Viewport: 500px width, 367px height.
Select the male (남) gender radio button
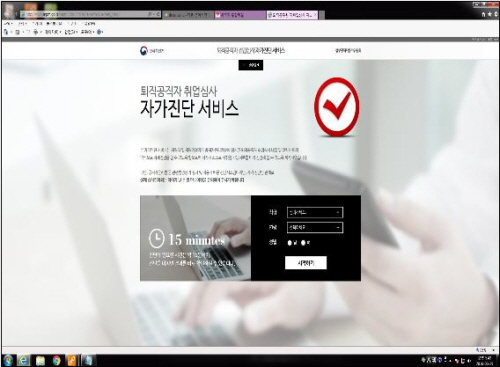tap(290, 243)
